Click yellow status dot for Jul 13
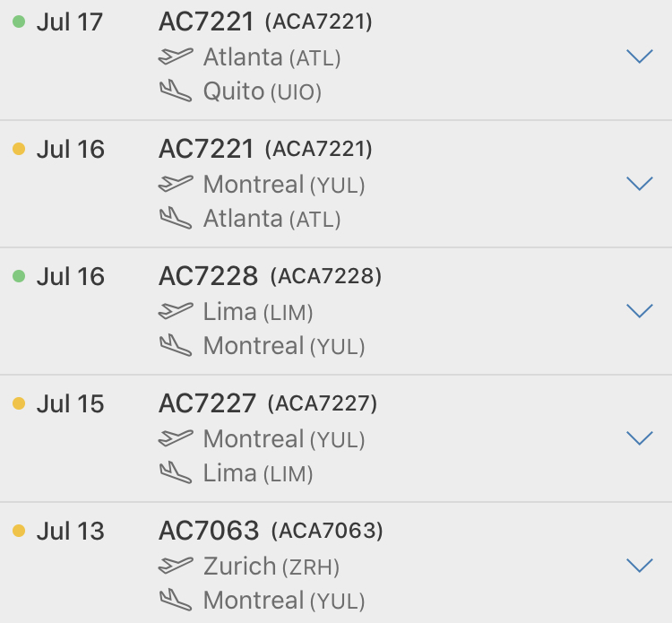This screenshot has width=672, height=623. click(19, 531)
